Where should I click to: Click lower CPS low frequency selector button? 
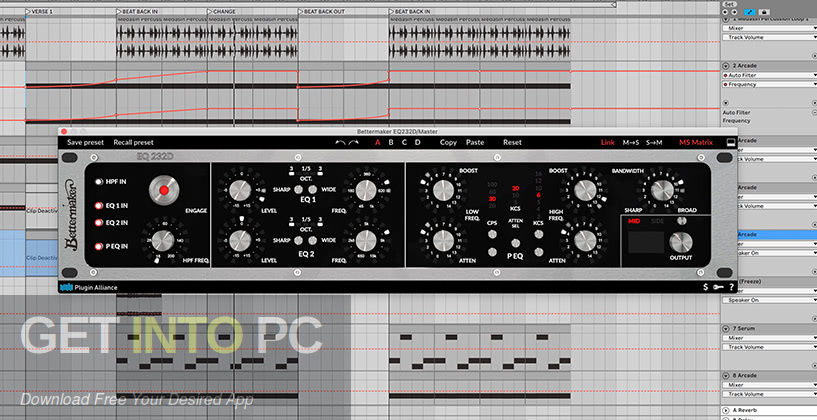(492, 252)
